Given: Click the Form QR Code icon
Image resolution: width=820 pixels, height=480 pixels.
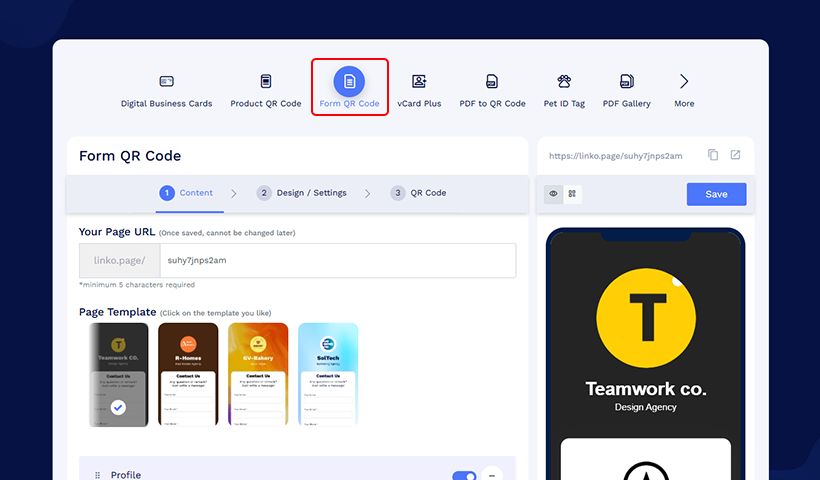Looking at the screenshot, I should pyautogui.click(x=349, y=82).
